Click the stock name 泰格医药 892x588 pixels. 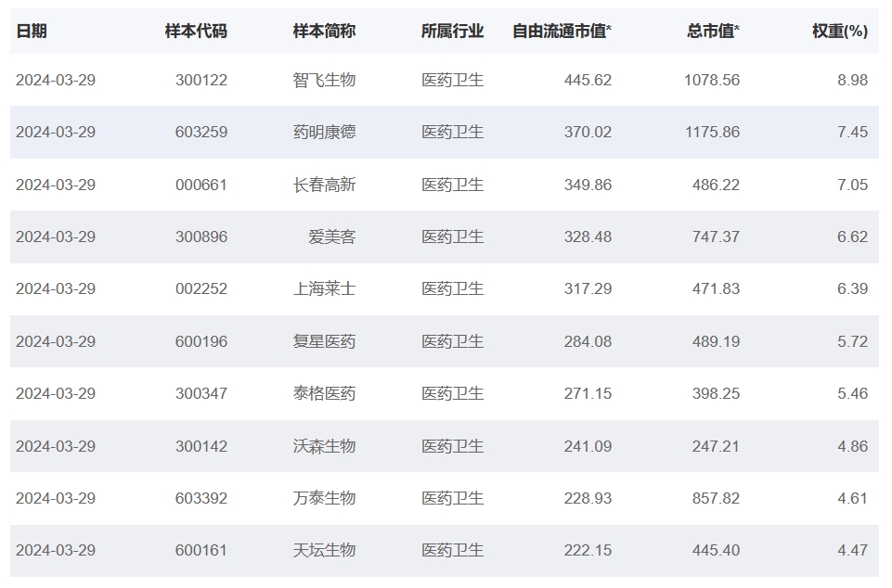pyautogui.click(x=324, y=393)
